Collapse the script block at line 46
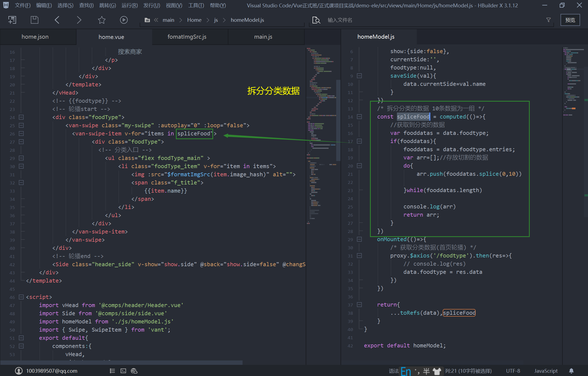Image resolution: width=588 pixels, height=376 pixels. click(x=21, y=297)
